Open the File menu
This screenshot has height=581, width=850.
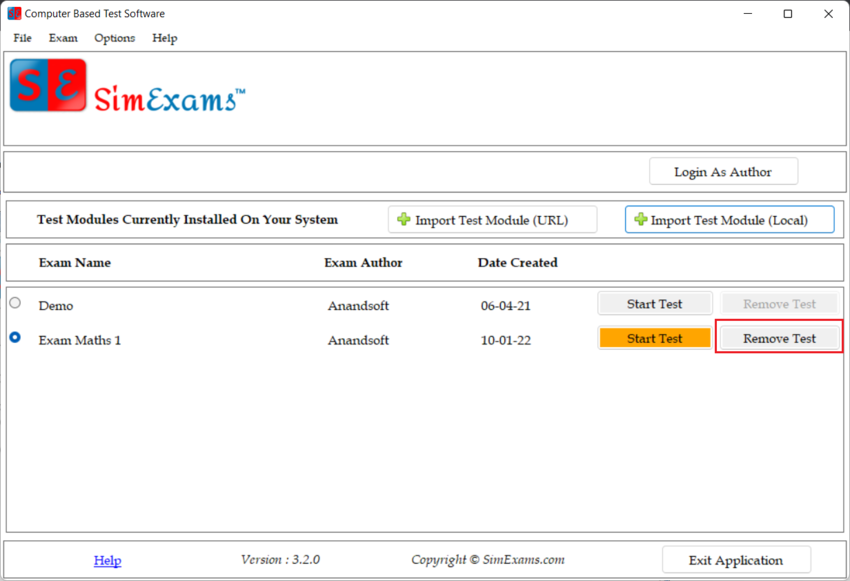(22, 38)
